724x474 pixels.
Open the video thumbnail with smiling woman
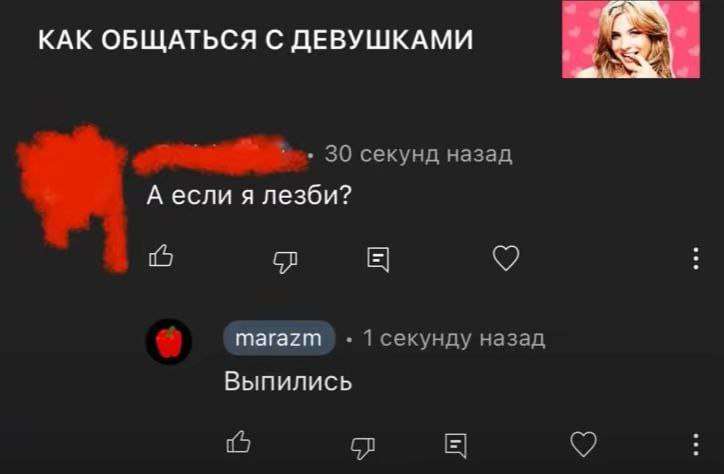631,39
